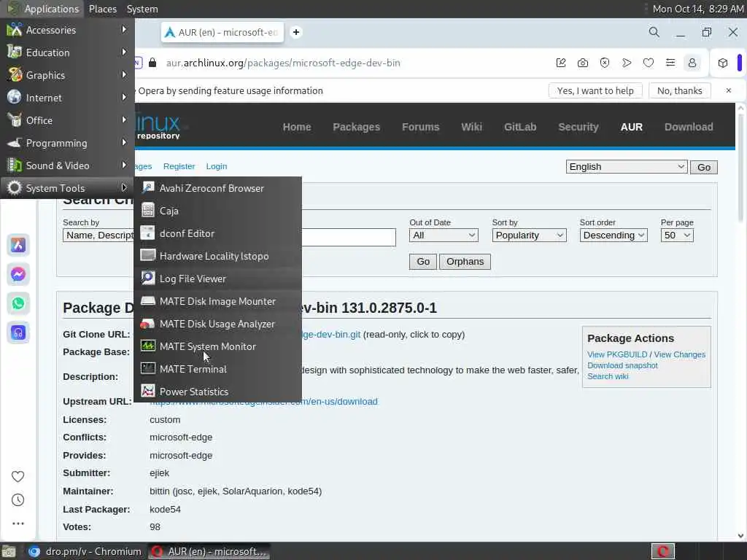The image size is (747, 560).
Task: Open bookmarks heart in Opera sidebar
Action: 18,476
